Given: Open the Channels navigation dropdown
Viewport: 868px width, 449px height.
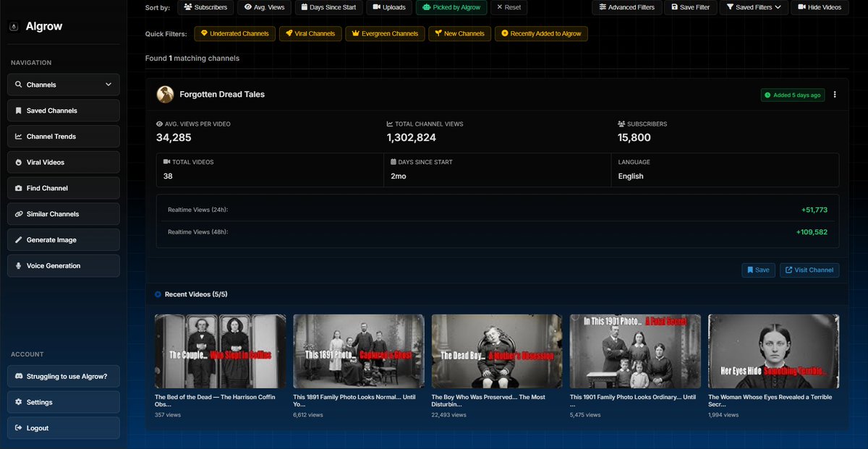Looking at the screenshot, I should 64,85.
